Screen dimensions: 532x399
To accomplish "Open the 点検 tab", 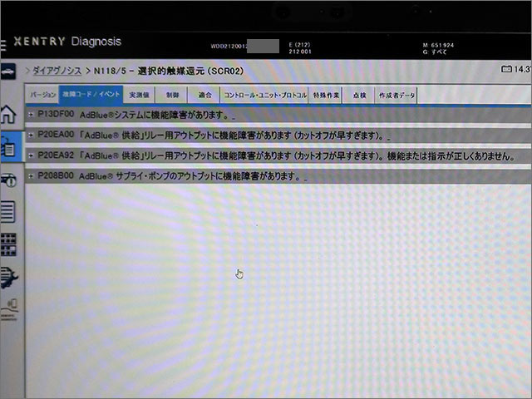I will pos(359,95).
